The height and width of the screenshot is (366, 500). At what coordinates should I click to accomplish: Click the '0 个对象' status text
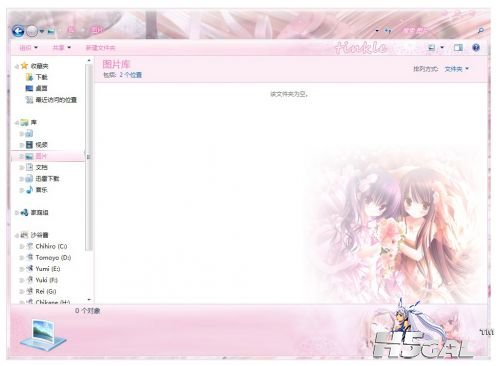[87, 311]
